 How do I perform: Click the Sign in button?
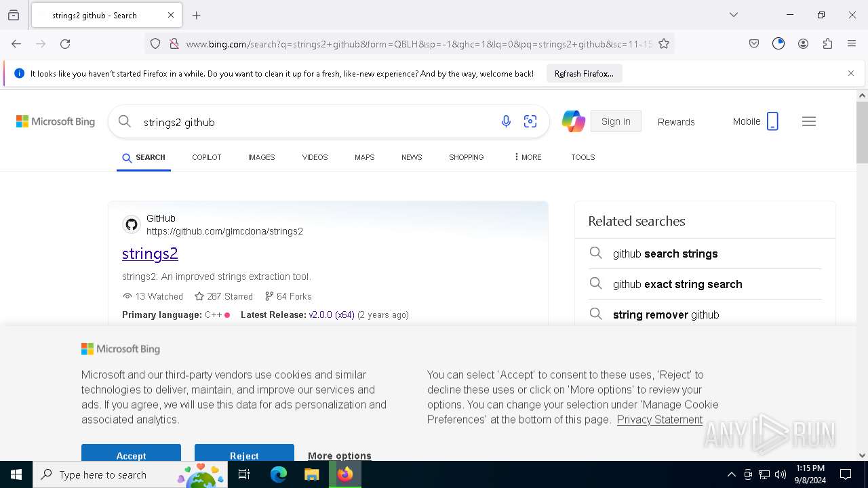click(616, 121)
